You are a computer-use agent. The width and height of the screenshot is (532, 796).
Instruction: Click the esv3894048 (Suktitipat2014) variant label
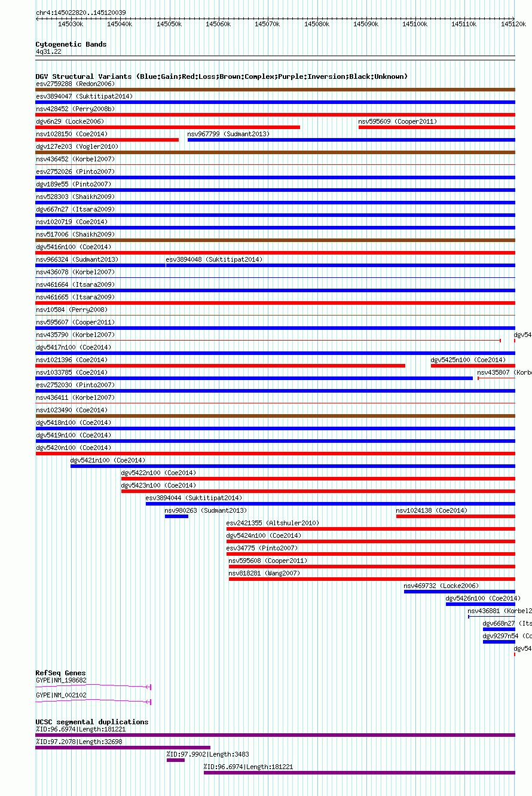pos(214,259)
